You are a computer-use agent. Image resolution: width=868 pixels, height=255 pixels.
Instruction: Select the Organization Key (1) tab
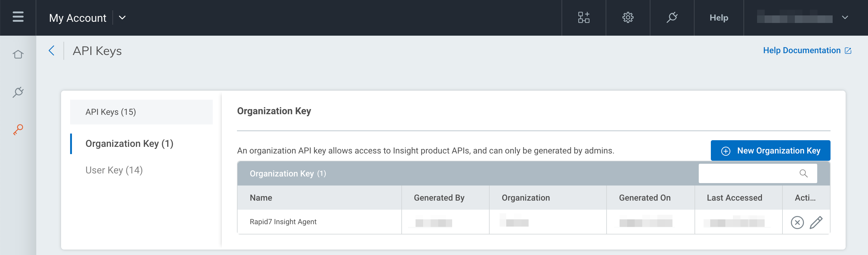[x=129, y=144]
